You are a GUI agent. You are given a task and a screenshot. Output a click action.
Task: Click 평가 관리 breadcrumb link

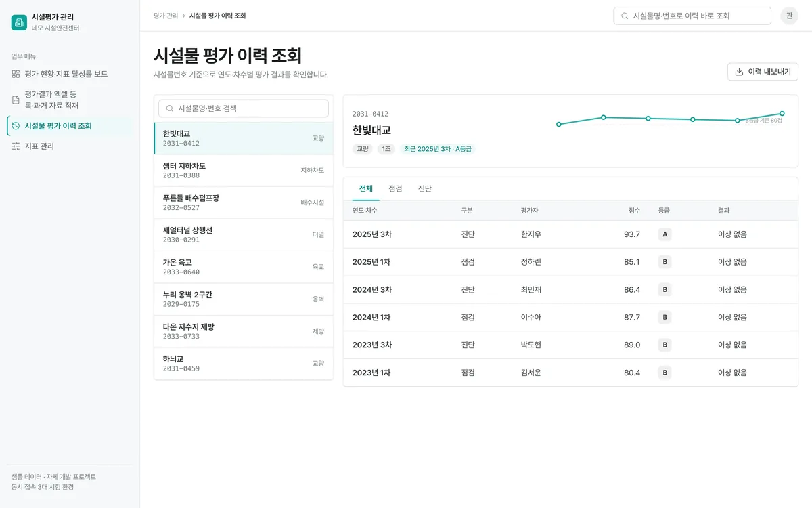tap(166, 16)
